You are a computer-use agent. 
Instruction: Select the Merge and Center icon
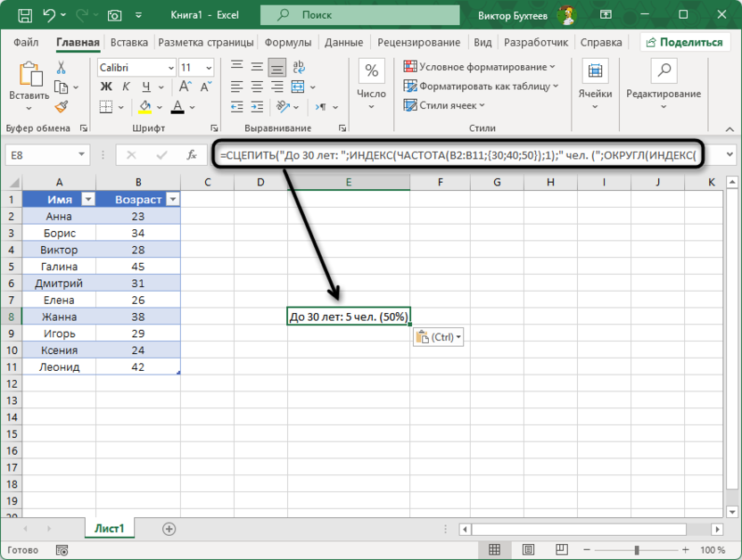click(x=296, y=86)
